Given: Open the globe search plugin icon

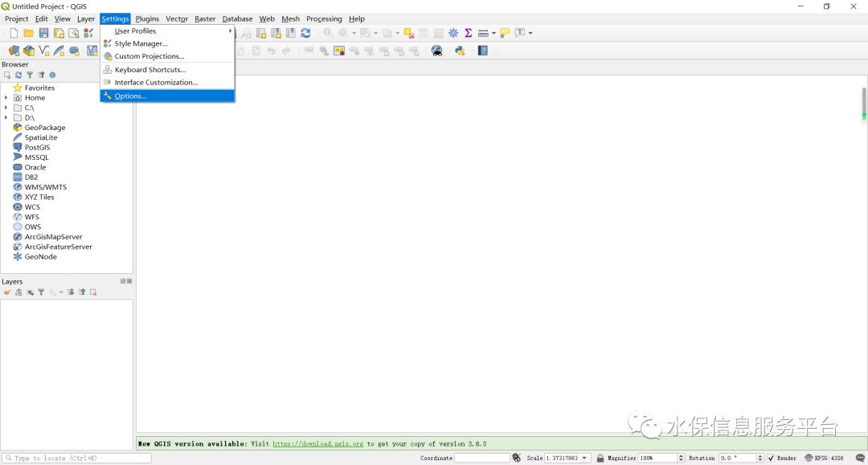Looking at the screenshot, I should (436, 51).
